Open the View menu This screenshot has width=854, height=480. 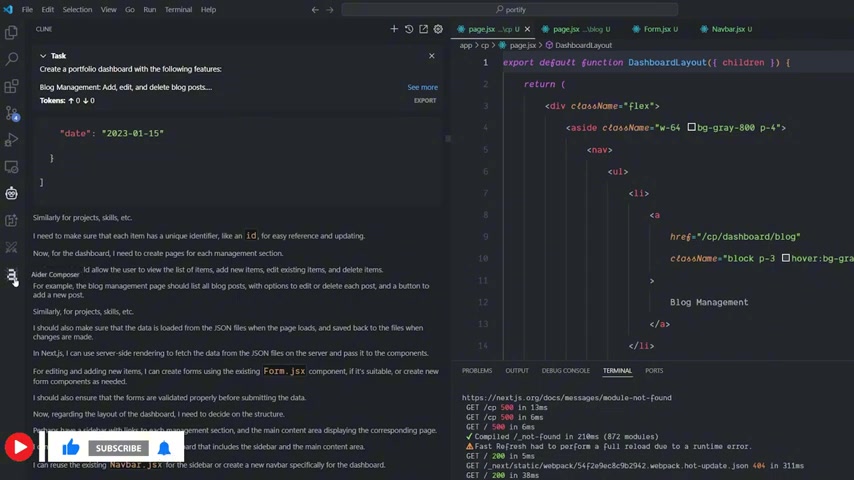[108, 9]
